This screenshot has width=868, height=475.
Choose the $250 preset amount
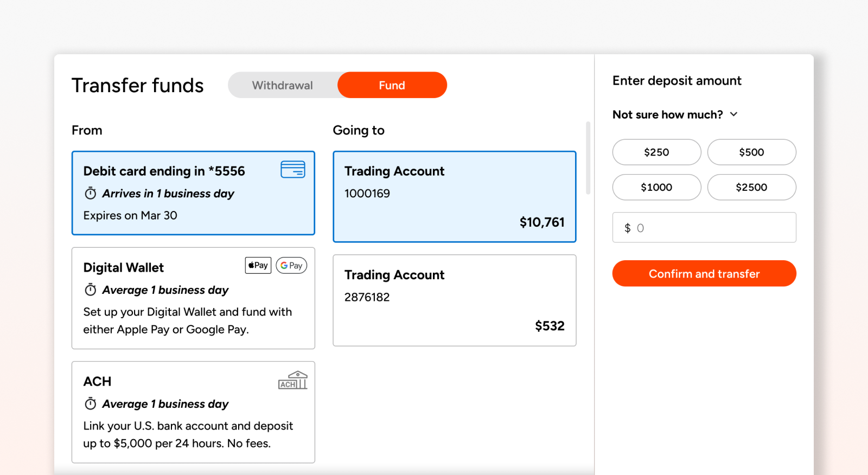[657, 152]
